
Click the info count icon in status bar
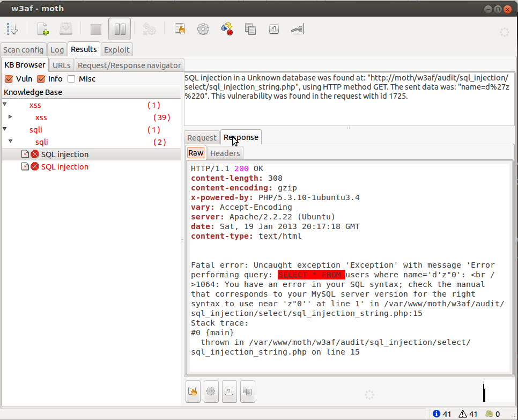436,414
